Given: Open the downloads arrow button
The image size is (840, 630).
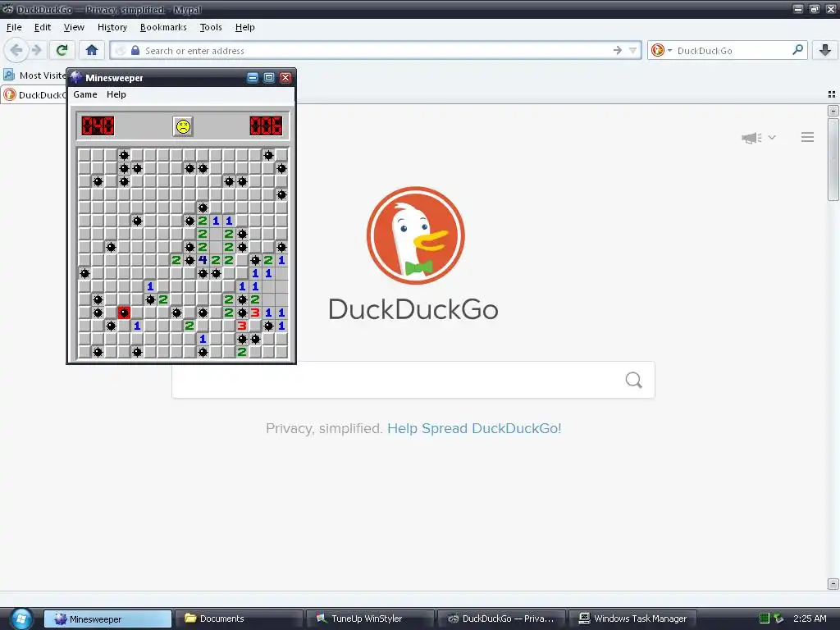Looking at the screenshot, I should click(825, 50).
